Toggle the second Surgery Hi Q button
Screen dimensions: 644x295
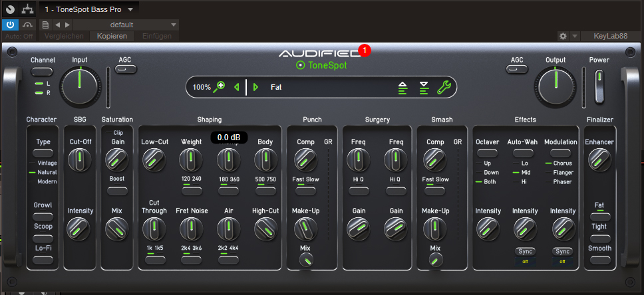[x=397, y=191]
